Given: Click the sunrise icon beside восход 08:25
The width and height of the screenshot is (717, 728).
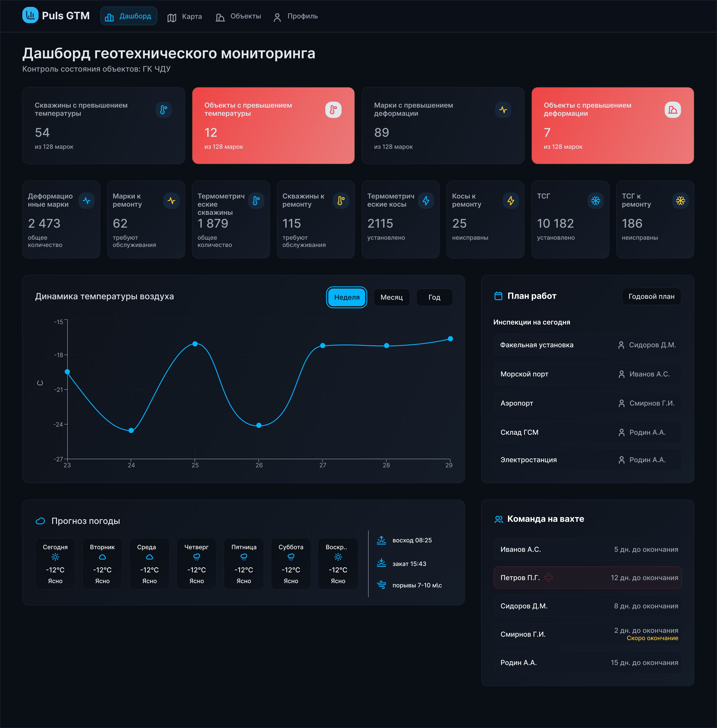Looking at the screenshot, I should pyautogui.click(x=381, y=540).
